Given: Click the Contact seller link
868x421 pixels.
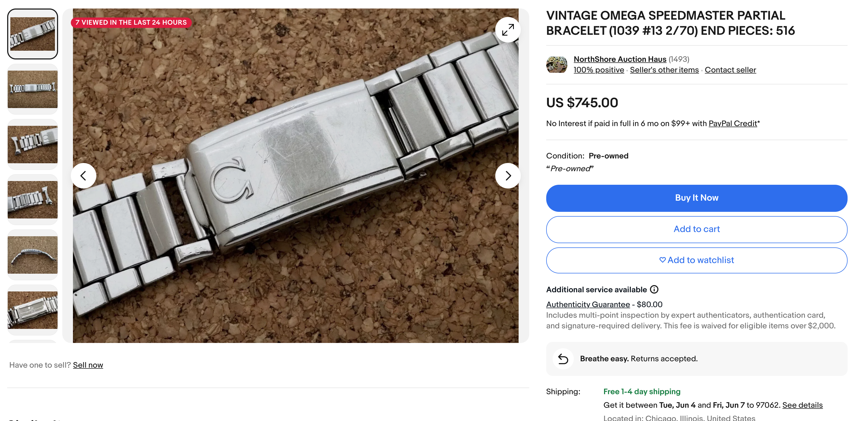Looking at the screenshot, I should (x=730, y=70).
